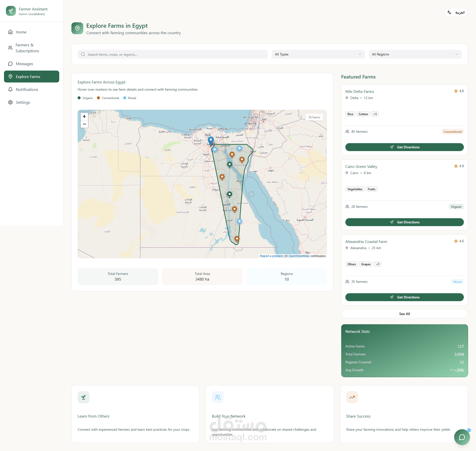Click the OpenStreetMap attribution link
Screen dimensions: 476x451
pos(299,256)
